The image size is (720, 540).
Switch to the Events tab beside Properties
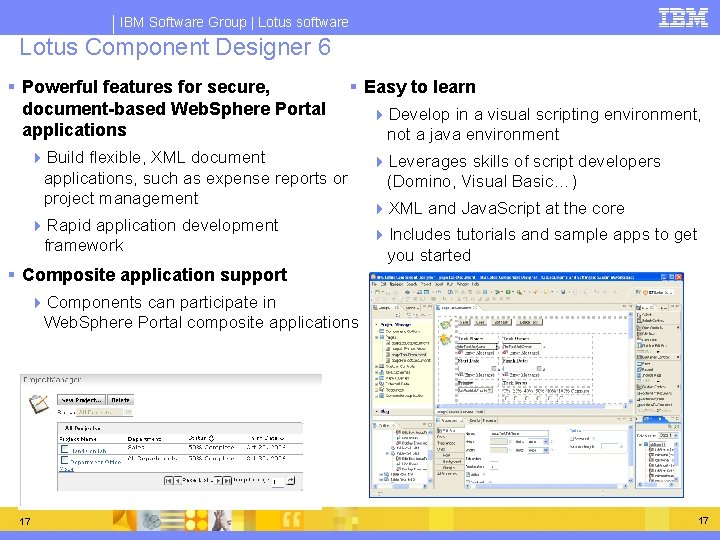475,421
